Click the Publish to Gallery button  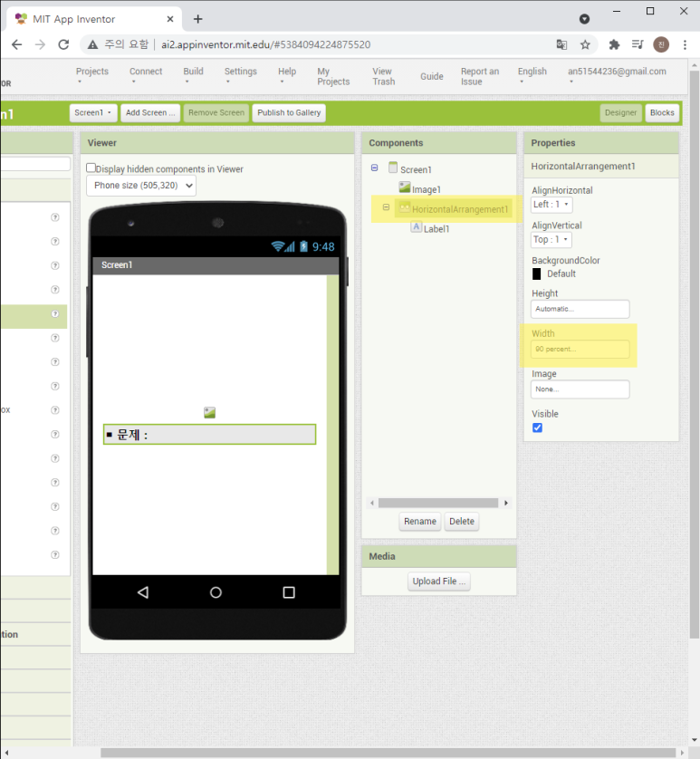[x=289, y=113]
